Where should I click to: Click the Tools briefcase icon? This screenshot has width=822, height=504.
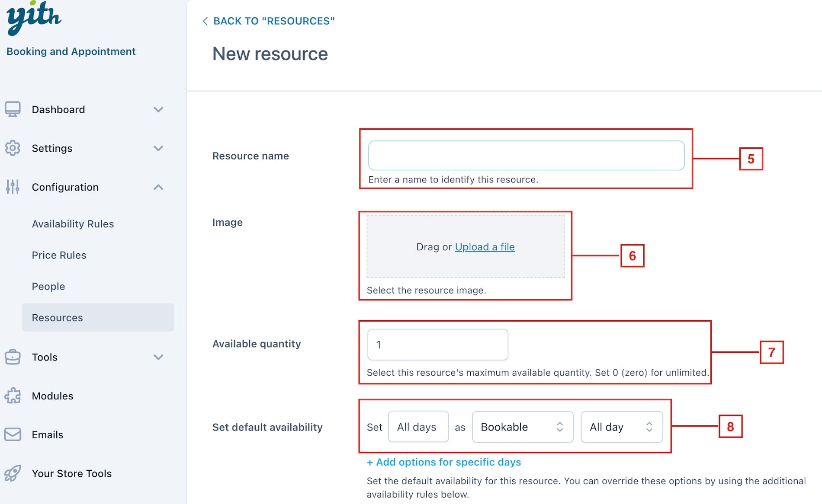coord(13,357)
